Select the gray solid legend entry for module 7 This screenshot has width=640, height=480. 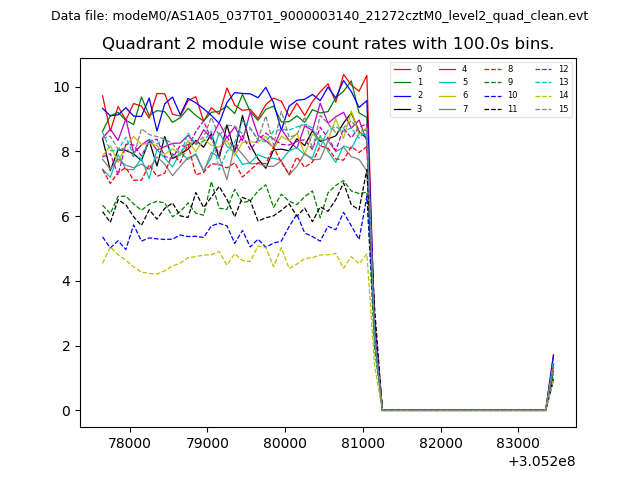click(x=448, y=108)
